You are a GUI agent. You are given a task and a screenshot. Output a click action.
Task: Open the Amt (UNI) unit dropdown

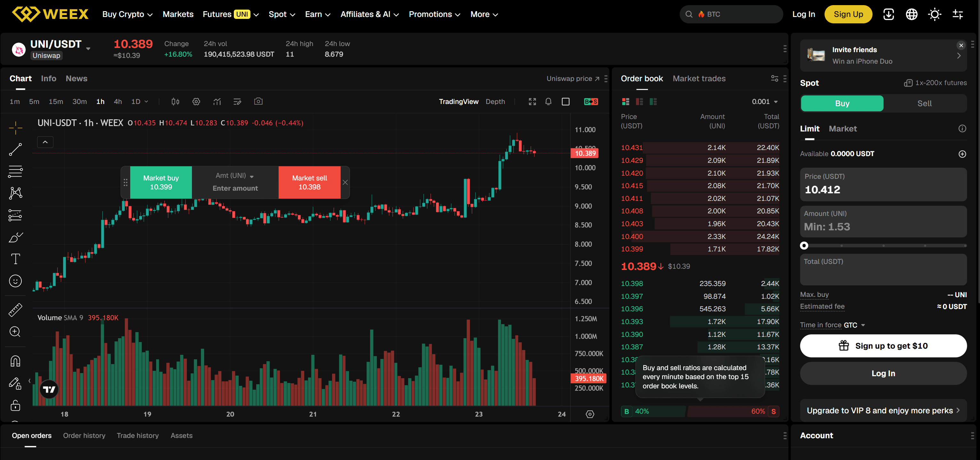point(235,176)
